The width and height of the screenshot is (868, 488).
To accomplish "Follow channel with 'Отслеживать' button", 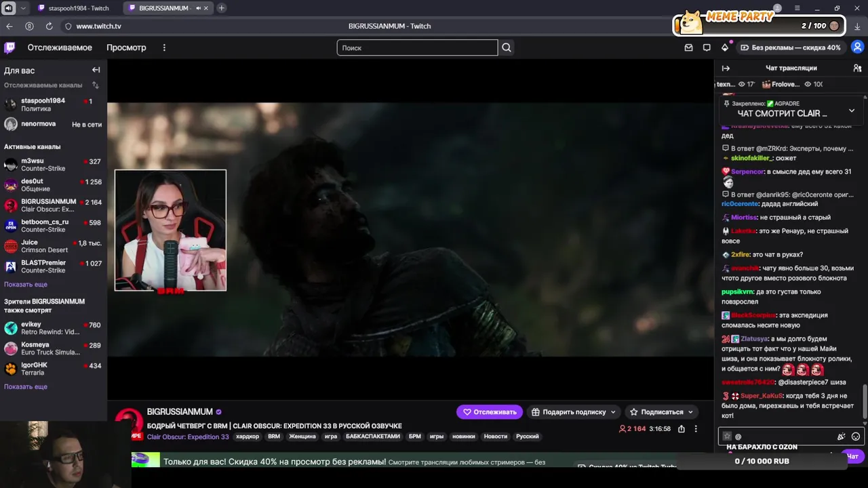I will (490, 411).
